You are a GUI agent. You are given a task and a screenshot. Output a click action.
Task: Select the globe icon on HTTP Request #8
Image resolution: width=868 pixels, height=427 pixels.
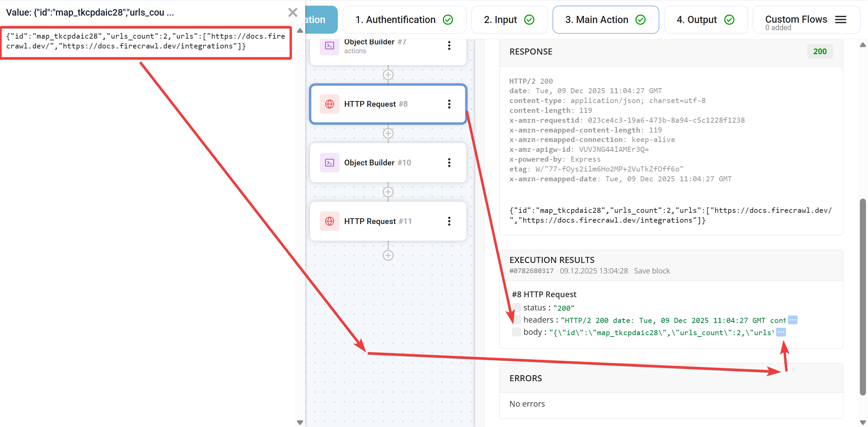(329, 104)
